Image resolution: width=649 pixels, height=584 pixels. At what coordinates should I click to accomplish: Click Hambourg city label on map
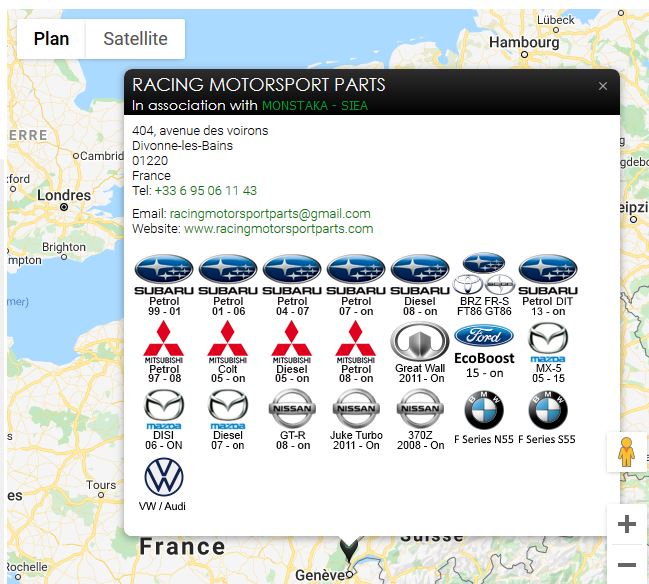(524, 42)
